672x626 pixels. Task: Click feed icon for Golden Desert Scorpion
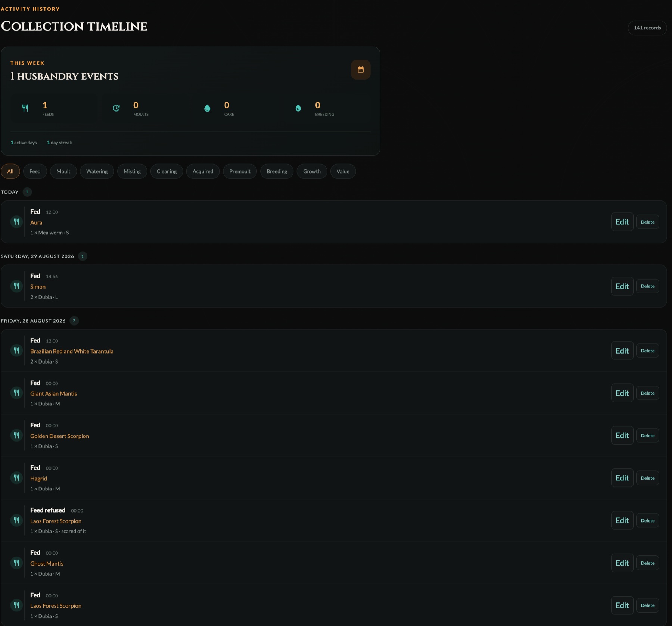coord(16,435)
